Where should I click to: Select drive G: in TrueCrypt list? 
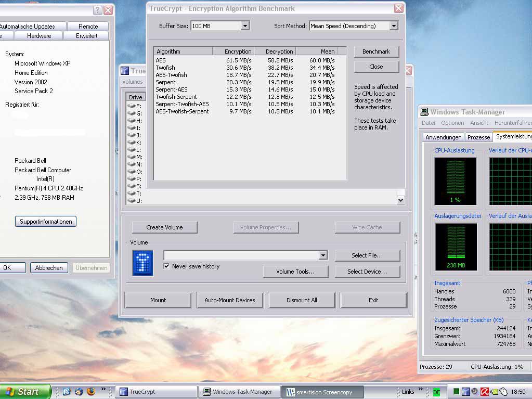(135, 113)
